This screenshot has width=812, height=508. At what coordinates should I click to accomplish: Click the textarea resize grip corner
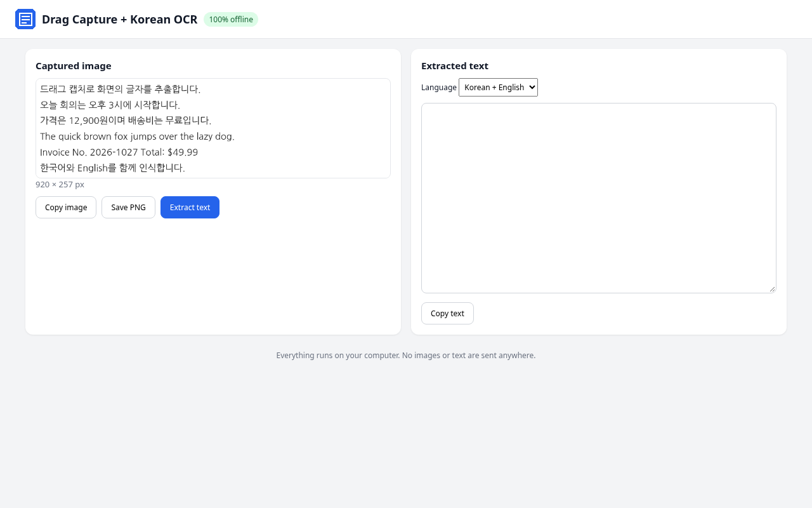(772, 289)
